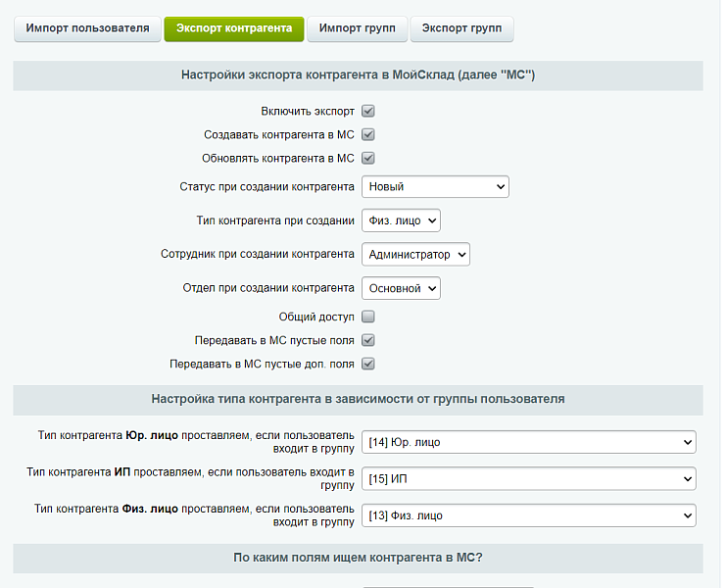Click the Настройка типа контрагента section header
The width and height of the screenshot is (726, 588).
click(x=358, y=400)
